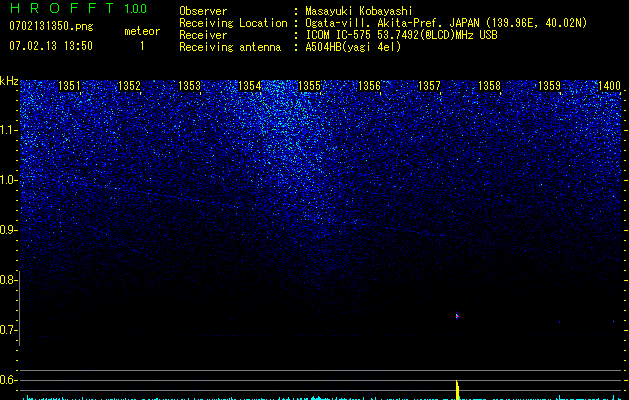Select the Receiving Location value line
Screen dimensions: 629x400
pyautogui.click(x=446, y=23)
